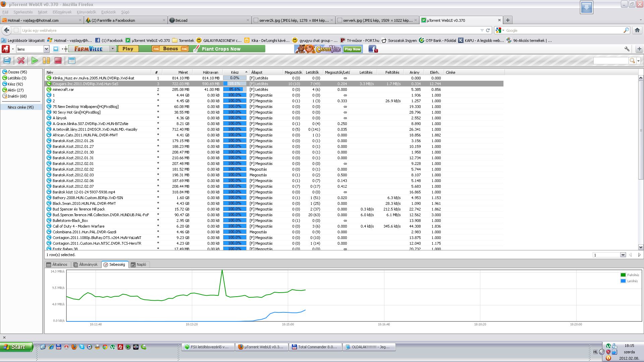The width and height of the screenshot is (644, 362).
Task: Sort by Arány column header
Action: pos(414,72)
